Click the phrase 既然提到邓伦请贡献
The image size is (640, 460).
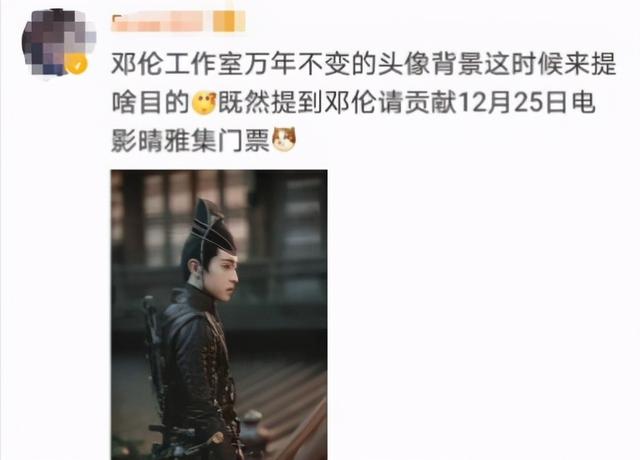point(337,102)
